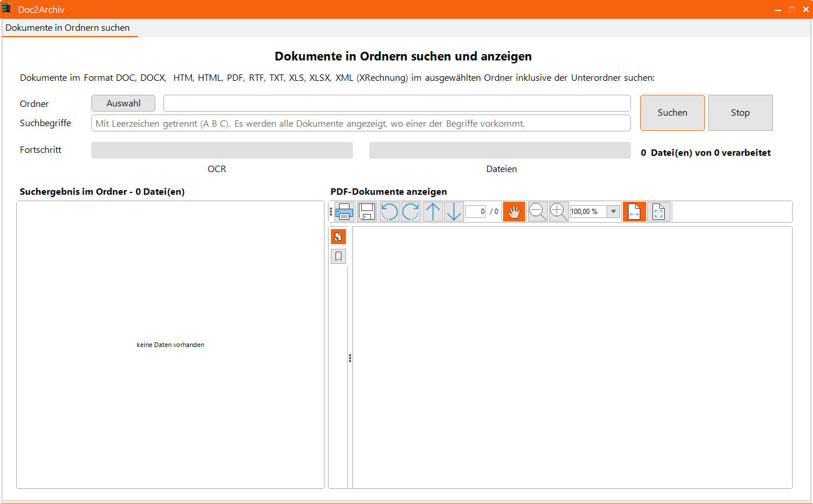
Task: Click the Suchbegriffe search terms field
Action: click(361, 123)
